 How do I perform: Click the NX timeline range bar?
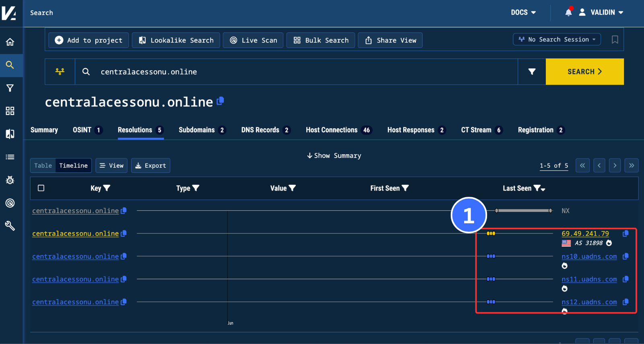[x=524, y=210]
